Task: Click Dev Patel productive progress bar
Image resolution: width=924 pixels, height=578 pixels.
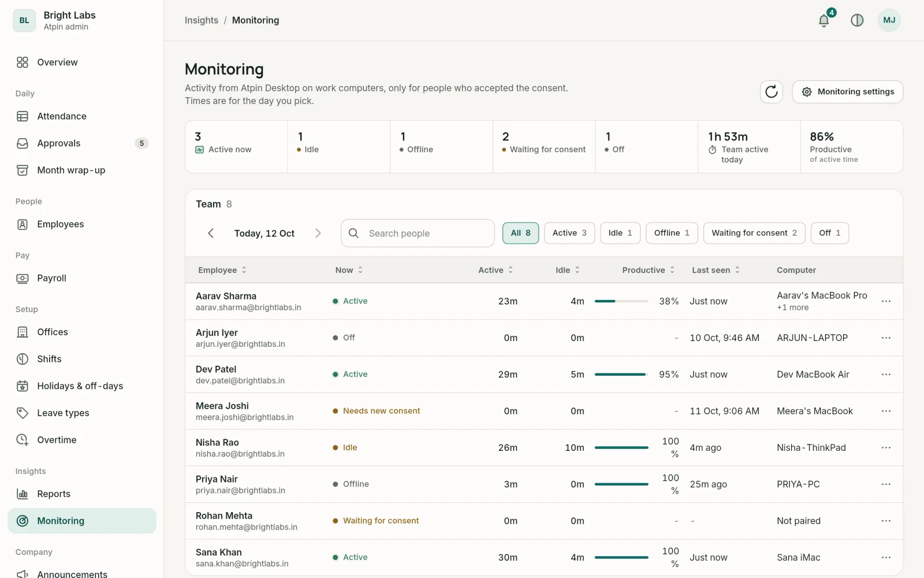Action: 621,375
